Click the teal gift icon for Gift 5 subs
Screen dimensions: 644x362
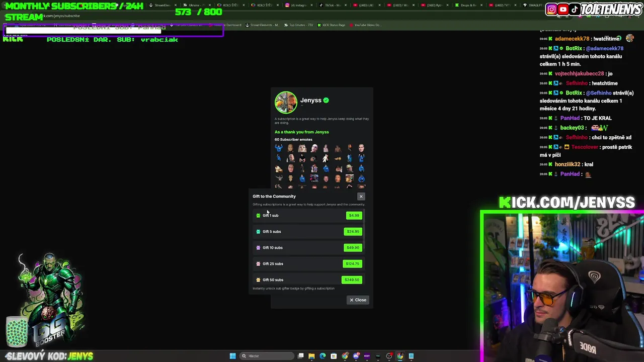258,231
